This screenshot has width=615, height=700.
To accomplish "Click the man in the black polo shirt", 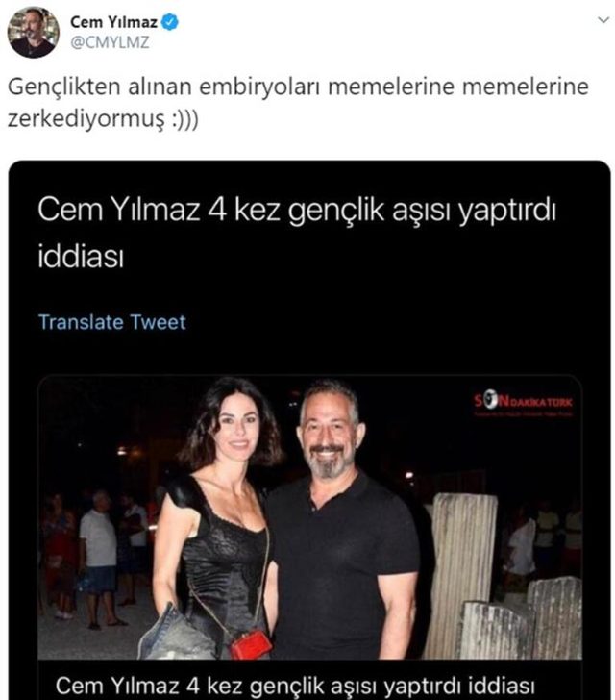I will pyautogui.click(x=344, y=520).
